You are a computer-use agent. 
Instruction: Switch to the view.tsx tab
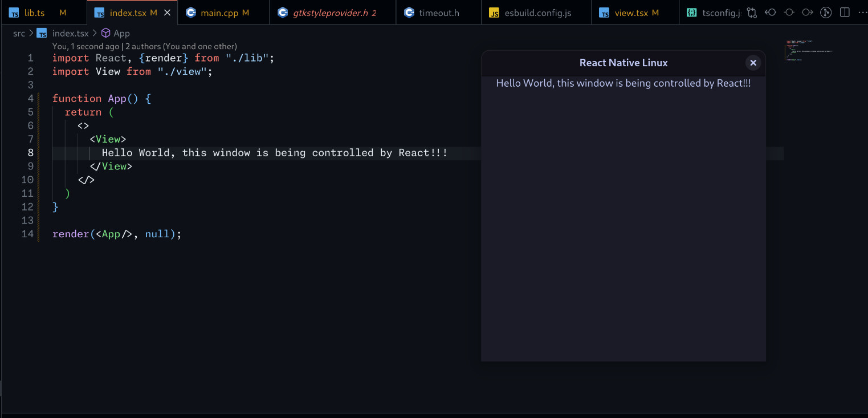635,13
